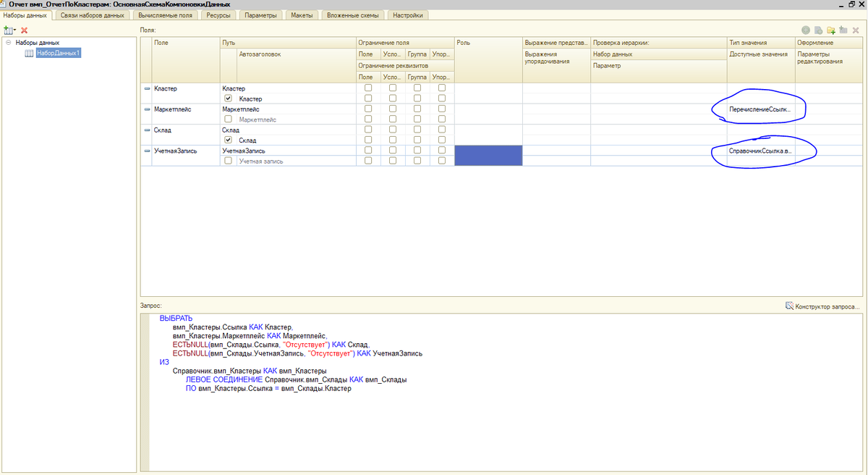Click the query line вмп_Кластеры.Ссылка КАК Кластер
Screen dimensions: 868x475
pyautogui.click(x=232, y=327)
